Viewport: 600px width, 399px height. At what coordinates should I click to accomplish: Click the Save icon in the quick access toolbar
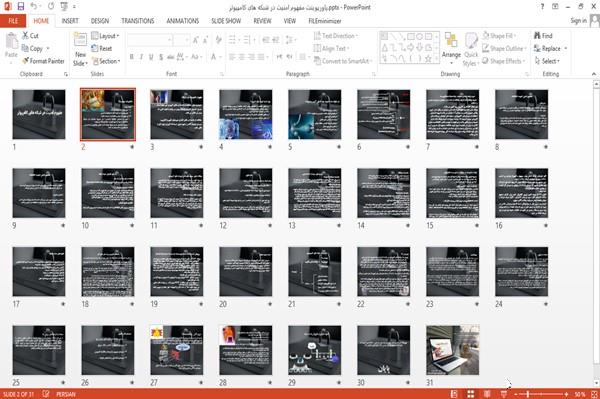pos(21,7)
